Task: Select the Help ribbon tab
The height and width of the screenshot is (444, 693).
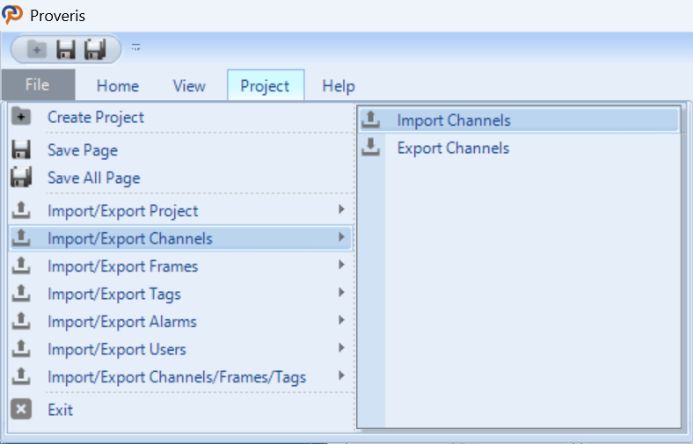Action: click(x=339, y=86)
